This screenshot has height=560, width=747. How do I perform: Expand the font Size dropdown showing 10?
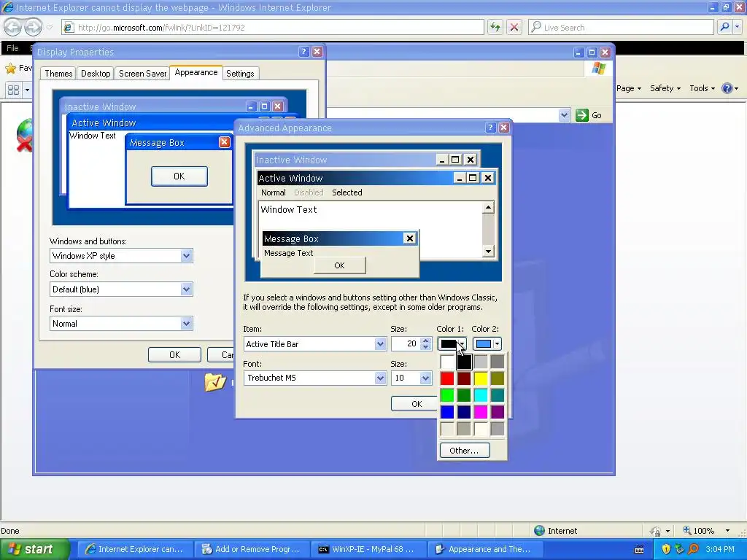(425, 378)
